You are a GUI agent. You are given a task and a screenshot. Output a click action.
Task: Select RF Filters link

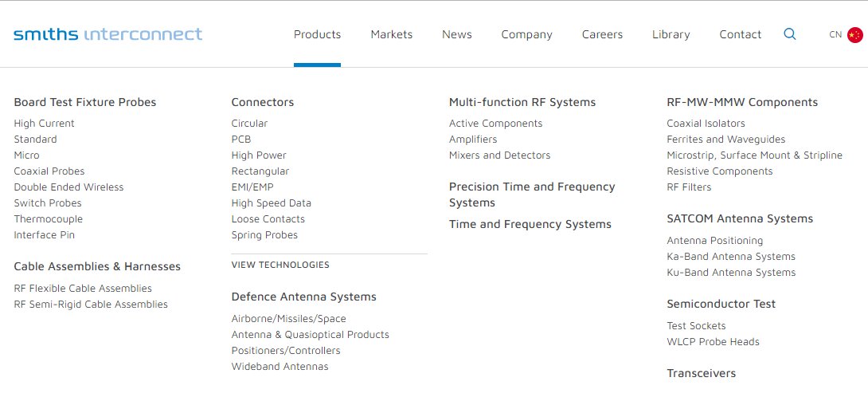[689, 187]
